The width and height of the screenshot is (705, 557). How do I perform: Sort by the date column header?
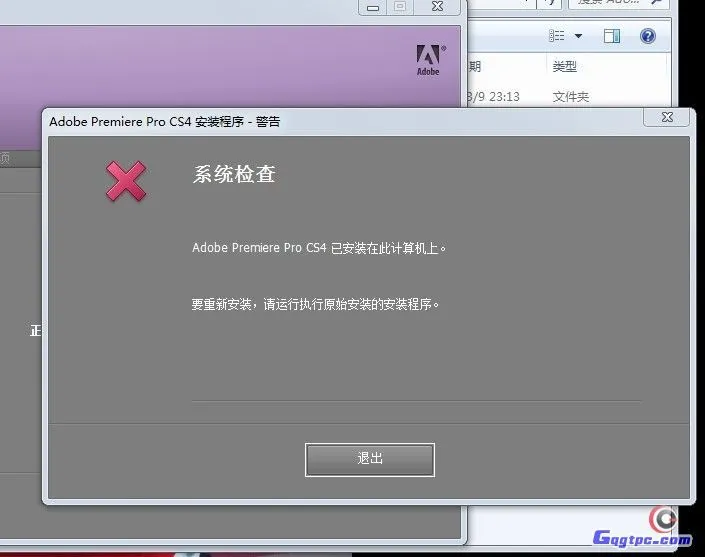(474, 66)
